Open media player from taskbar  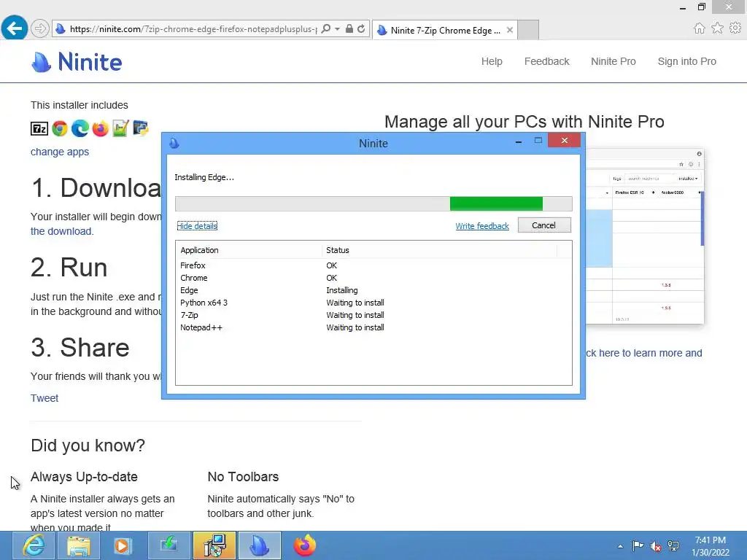[x=123, y=545]
